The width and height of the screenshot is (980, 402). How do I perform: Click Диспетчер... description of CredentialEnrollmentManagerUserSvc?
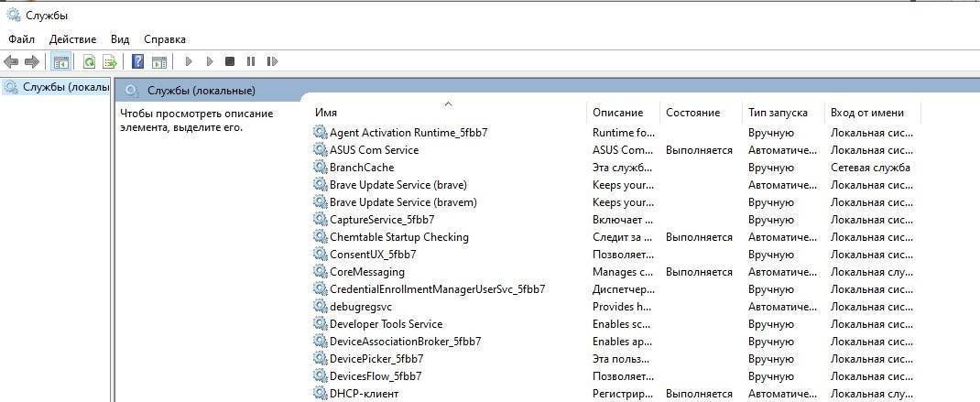pos(624,289)
